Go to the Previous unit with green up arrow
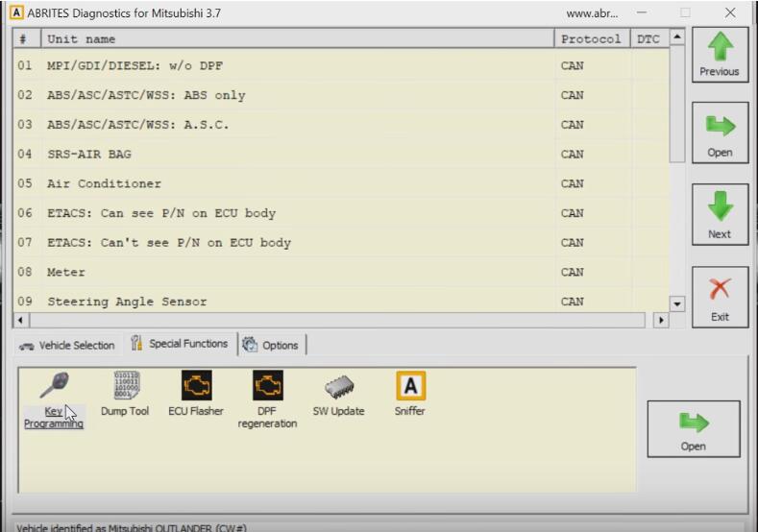Viewport: 758px width, 532px height. coord(720,55)
